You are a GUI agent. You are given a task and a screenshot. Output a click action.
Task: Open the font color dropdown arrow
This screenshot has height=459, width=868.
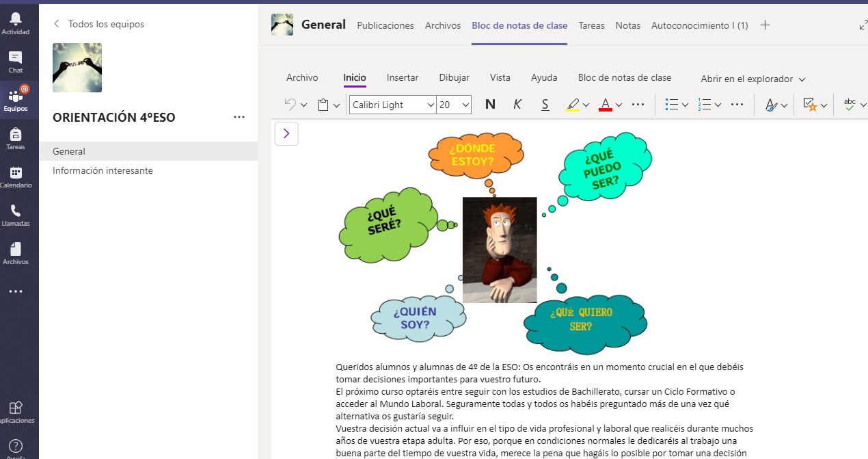pos(619,105)
